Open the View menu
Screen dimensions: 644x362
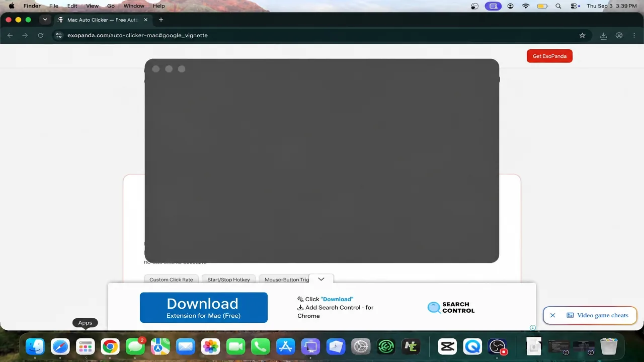(x=92, y=6)
